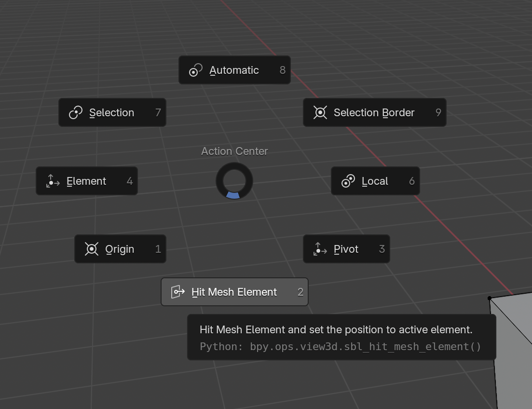Click the Selection option's circles icon
This screenshot has height=409, width=532.
pos(76,112)
